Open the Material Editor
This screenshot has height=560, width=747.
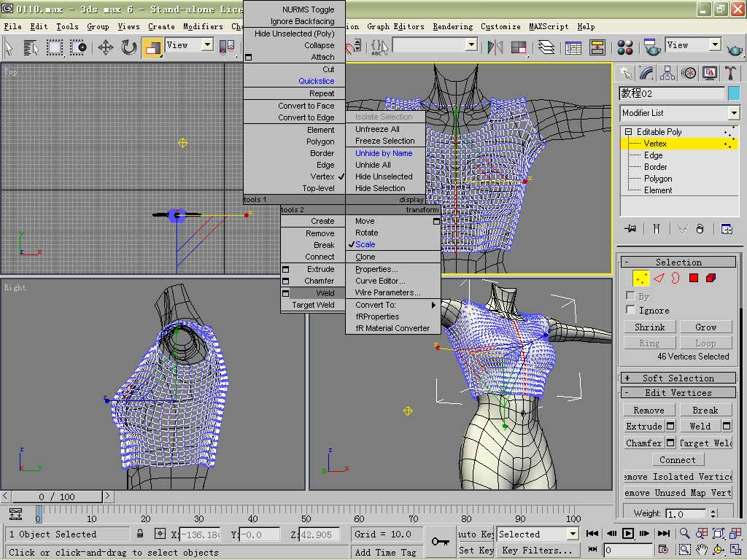pyautogui.click(x=624, y=47)
